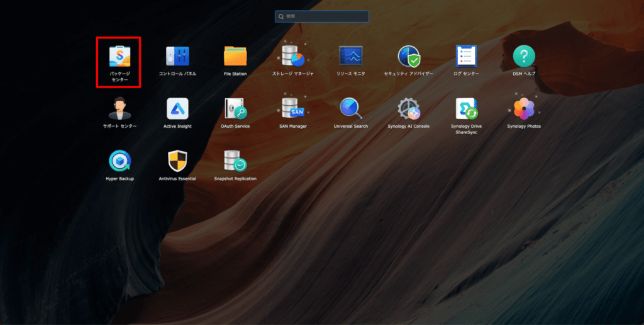Open サポート センター
This screenshot has width=644, height=325.
point(119,108)
